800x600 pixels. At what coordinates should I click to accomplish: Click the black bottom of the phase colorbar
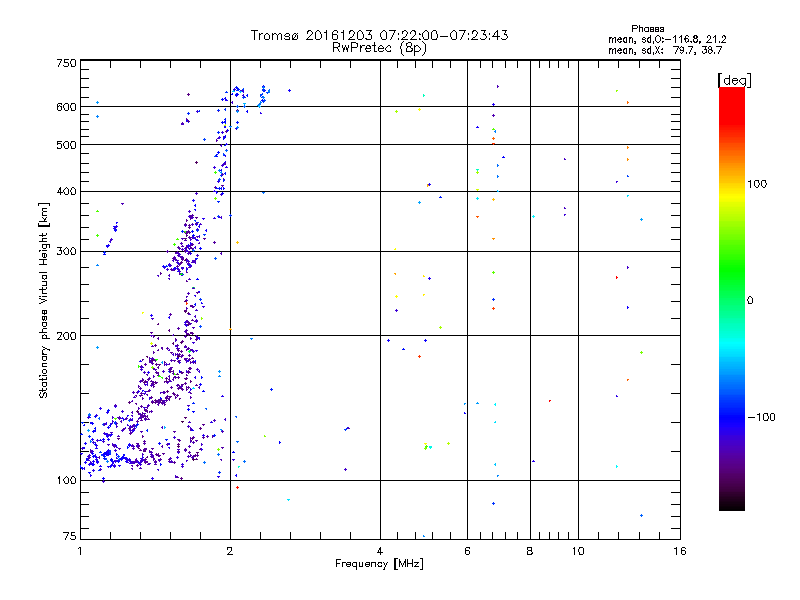(732, 503)
